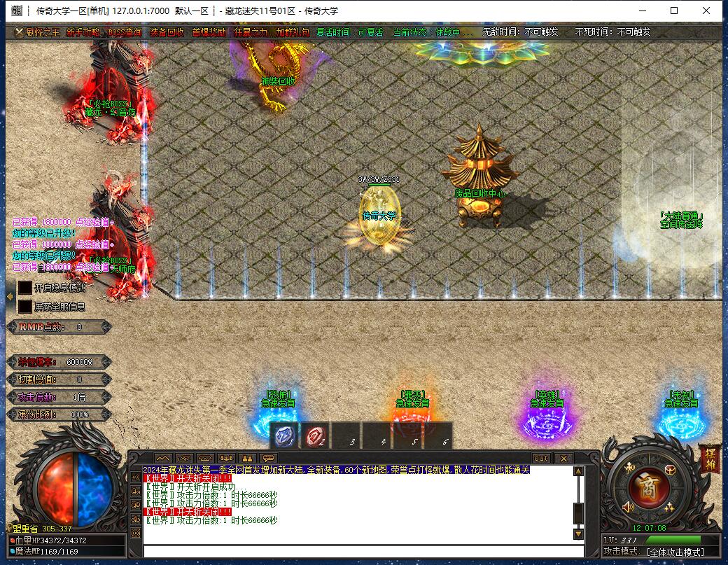
Task: Collapse the left panel via arrow tab
Action: point(10,296)
